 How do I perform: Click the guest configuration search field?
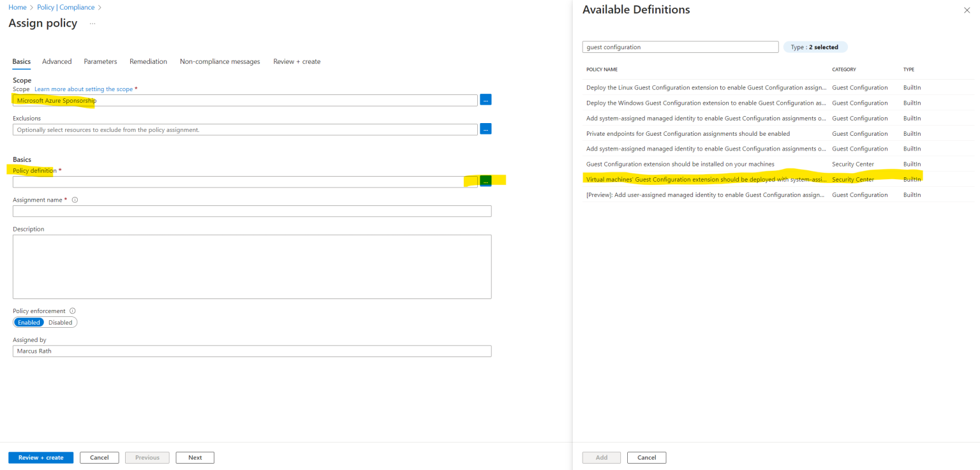pos(680,47)
